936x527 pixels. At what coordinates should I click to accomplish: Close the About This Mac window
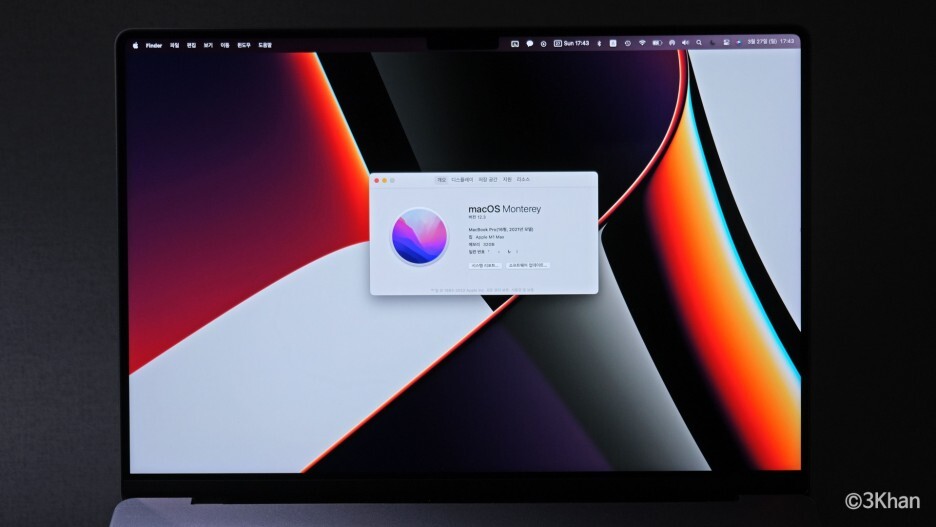[377, 180]
